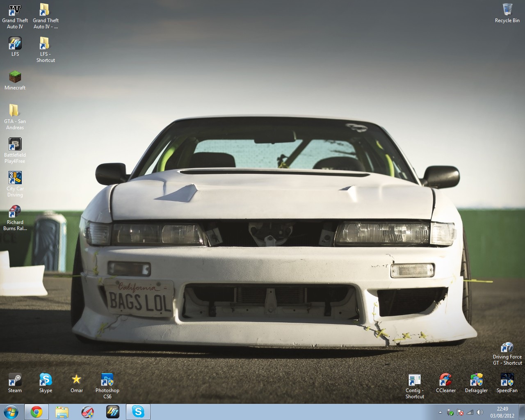Select the Minecraft desktop icon
The height and width of the screenshot is (420, 525).
click(x=15, y=80)
